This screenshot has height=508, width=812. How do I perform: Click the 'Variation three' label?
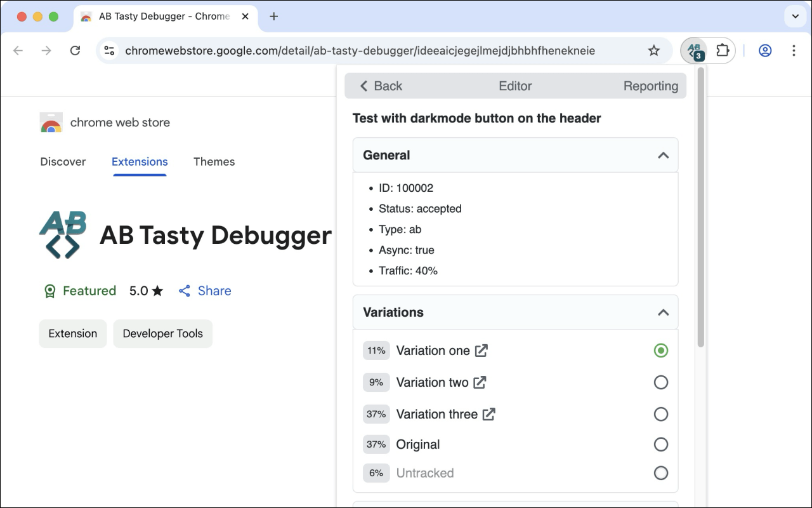(x=436, y=414)
